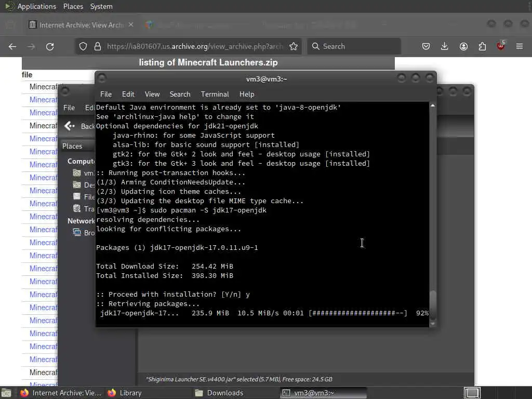The height and width of the screenshot is (399, 532).
Task: Click the show desktop icon in taskbar
Action: pos(6,393)
